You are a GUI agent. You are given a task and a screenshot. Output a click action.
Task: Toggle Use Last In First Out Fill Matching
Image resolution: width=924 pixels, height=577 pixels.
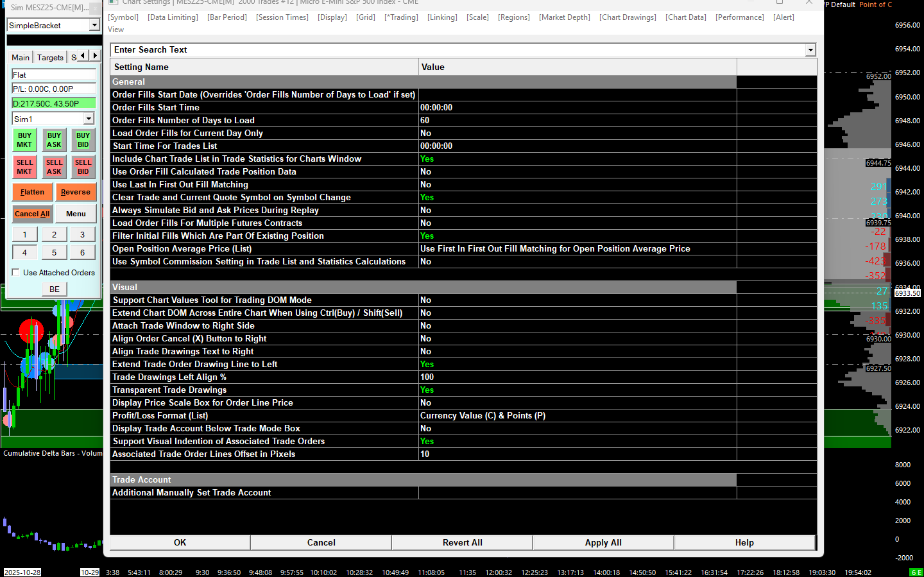click(577, 184)
